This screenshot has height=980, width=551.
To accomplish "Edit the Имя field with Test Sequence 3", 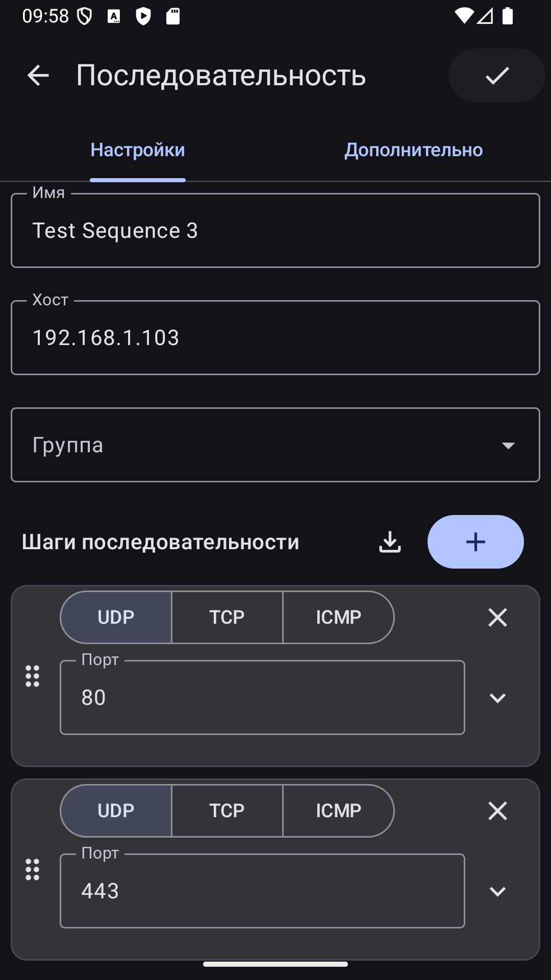I will pyautogui.click(x=275, y=231).
